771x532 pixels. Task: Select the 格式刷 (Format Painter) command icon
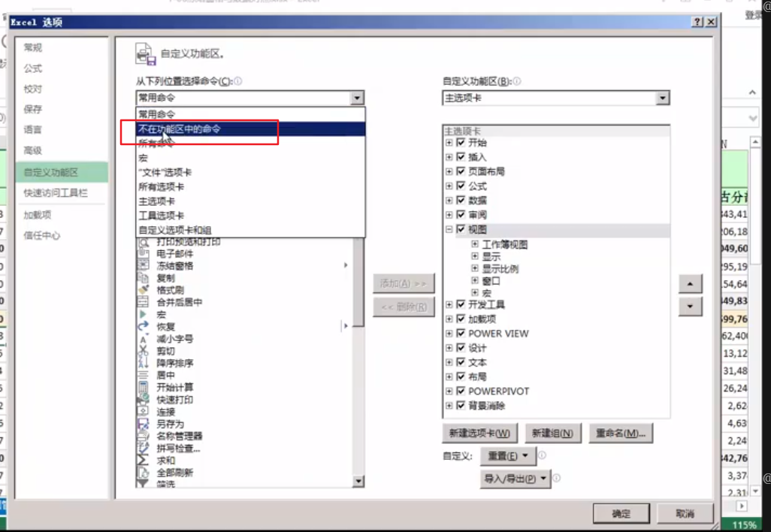coord(145,287)
